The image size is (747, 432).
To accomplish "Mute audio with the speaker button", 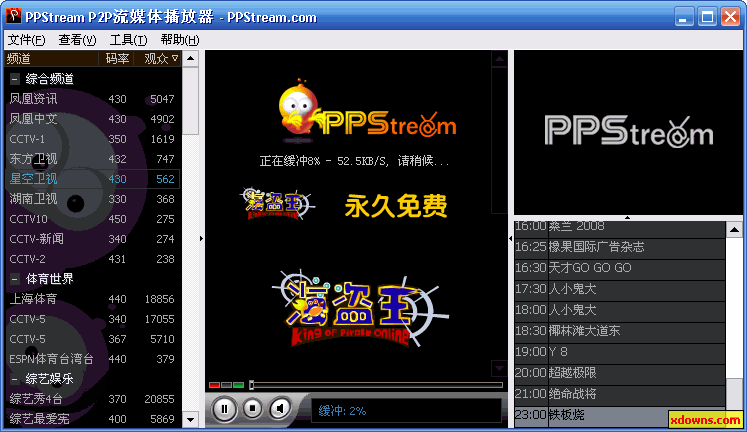I will 280,408.
